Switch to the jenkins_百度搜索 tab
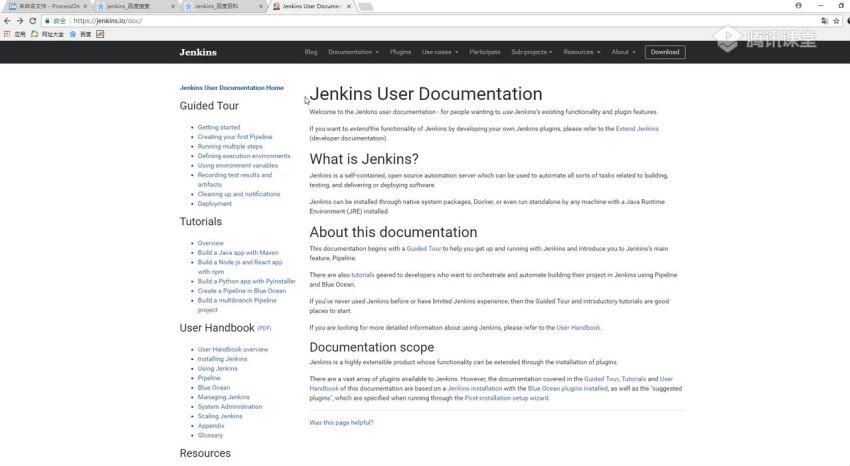Viewport: 850px width, 466px height. pyautogui.click(x=134, y=6)
